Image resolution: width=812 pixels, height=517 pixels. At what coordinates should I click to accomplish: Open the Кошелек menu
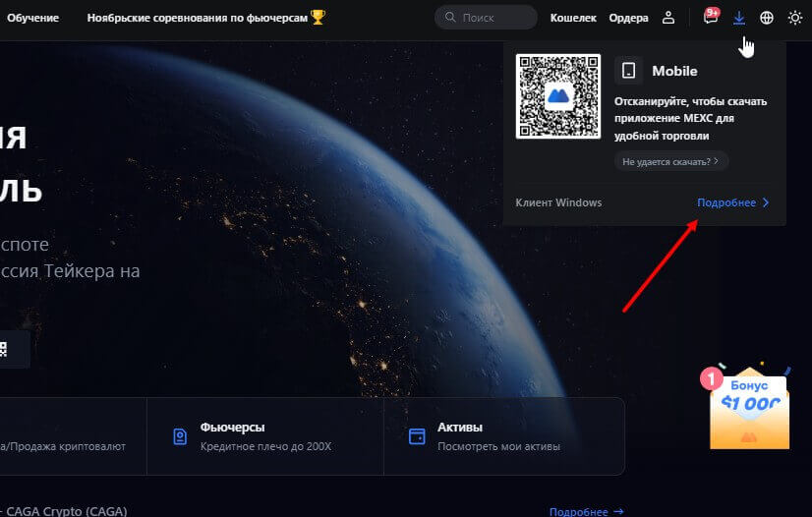coord(573,18)
